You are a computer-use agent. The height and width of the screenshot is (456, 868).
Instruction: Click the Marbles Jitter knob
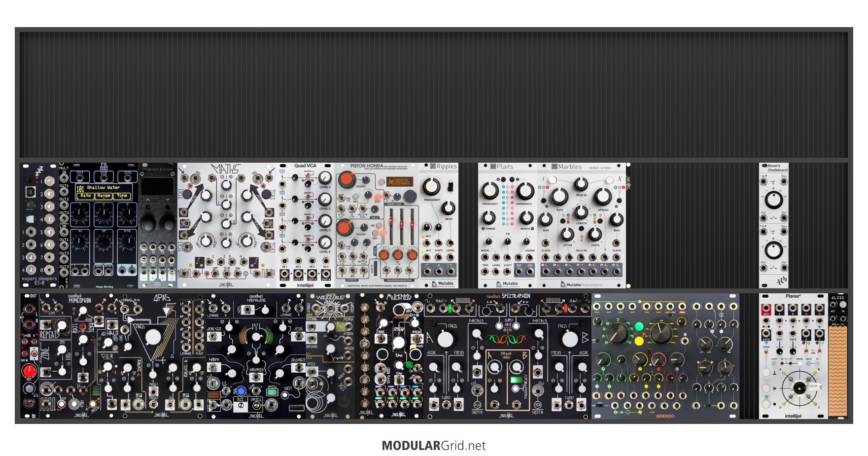[x=568, y=234]
